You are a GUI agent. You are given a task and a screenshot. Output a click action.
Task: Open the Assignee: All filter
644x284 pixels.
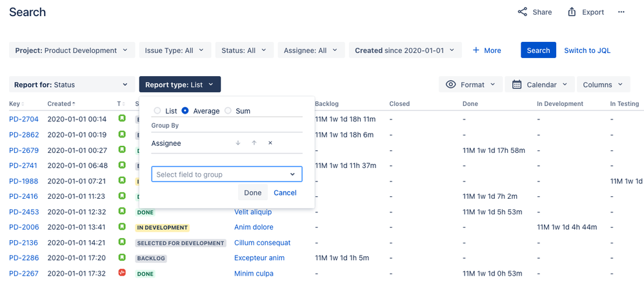(311, 50)
